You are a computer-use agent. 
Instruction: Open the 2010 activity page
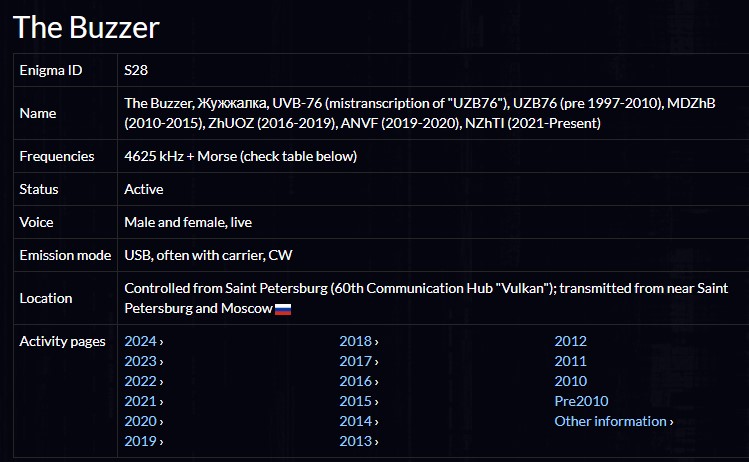[x=571, y=381]
